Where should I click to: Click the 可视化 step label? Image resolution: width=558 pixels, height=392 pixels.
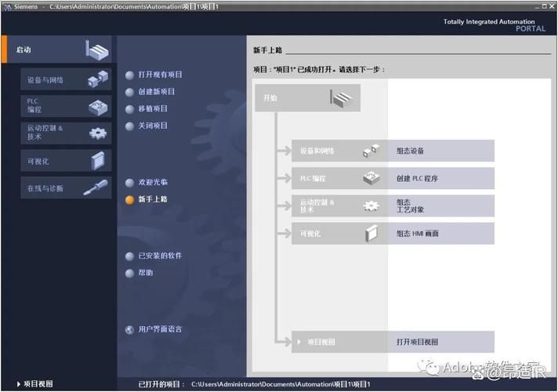click(x=310, y=234)
